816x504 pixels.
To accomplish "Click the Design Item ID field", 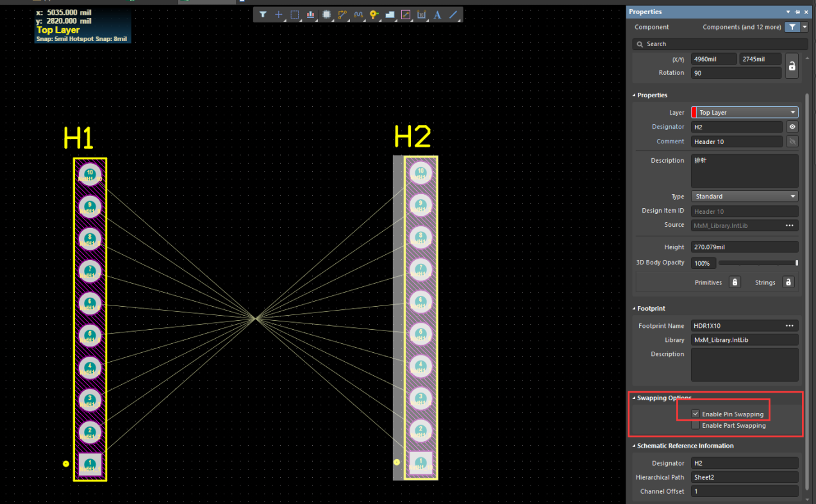I will (744, 211).
